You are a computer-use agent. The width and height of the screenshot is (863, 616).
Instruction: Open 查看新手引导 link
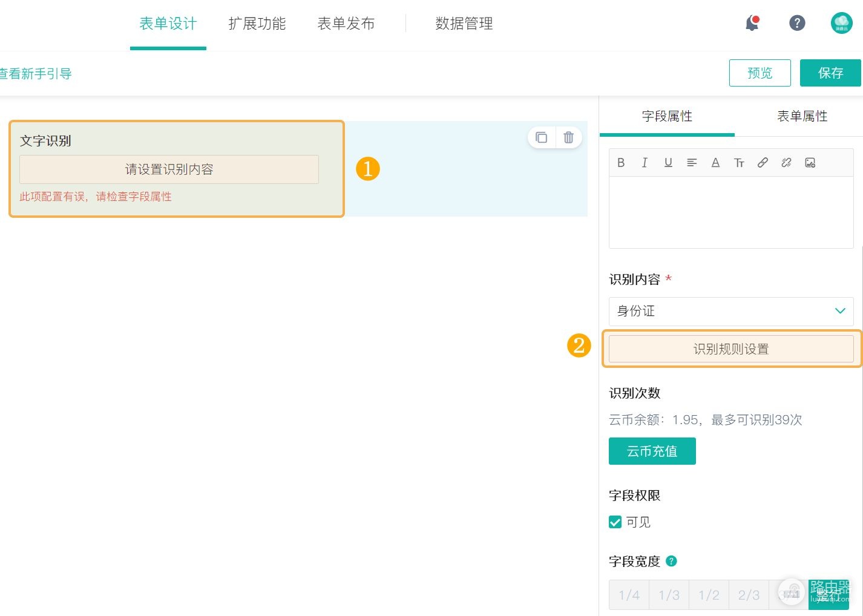(x=35, y=74)
